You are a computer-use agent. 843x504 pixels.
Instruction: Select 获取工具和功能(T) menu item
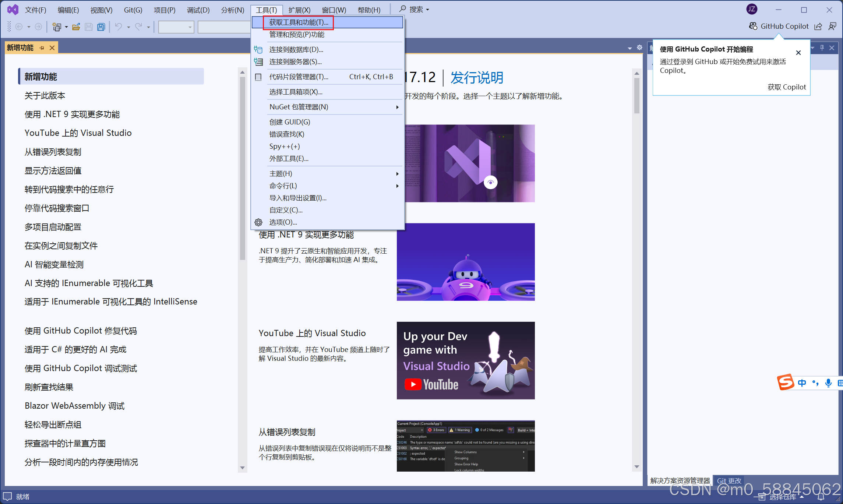click(x=328, y=22)
